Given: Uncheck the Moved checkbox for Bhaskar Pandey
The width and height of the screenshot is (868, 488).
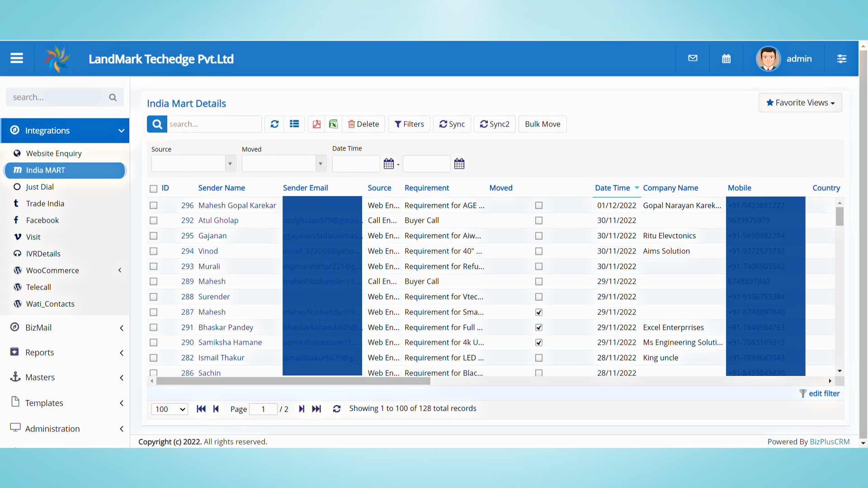Looking at the screenshot, I should [x=538, y=327].
